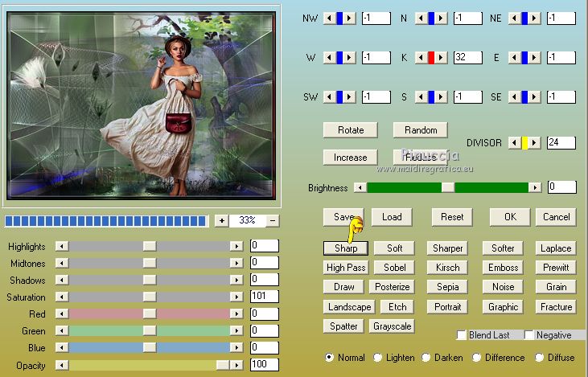
Task: Decrease the NE kernel value arrow
Action: [515, 18]
